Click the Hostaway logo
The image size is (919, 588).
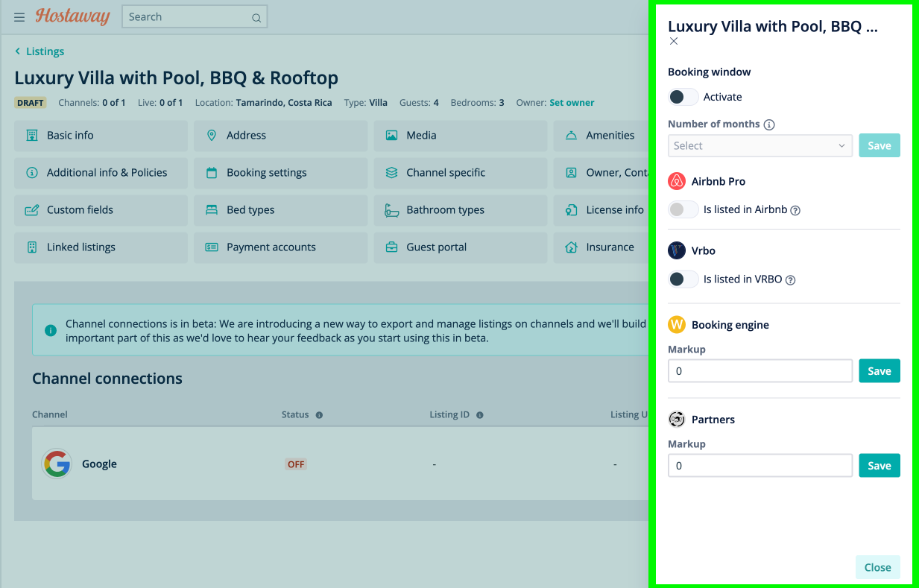pos(73,16)
